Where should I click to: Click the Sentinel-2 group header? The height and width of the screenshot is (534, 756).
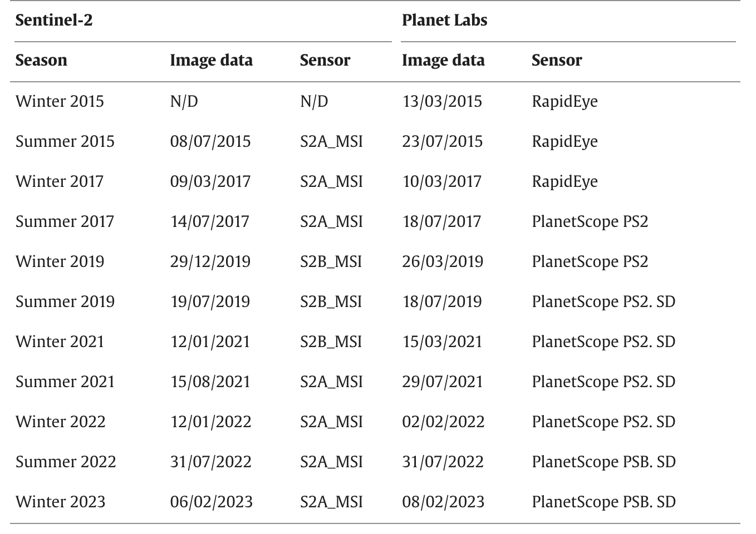point(54,21)
